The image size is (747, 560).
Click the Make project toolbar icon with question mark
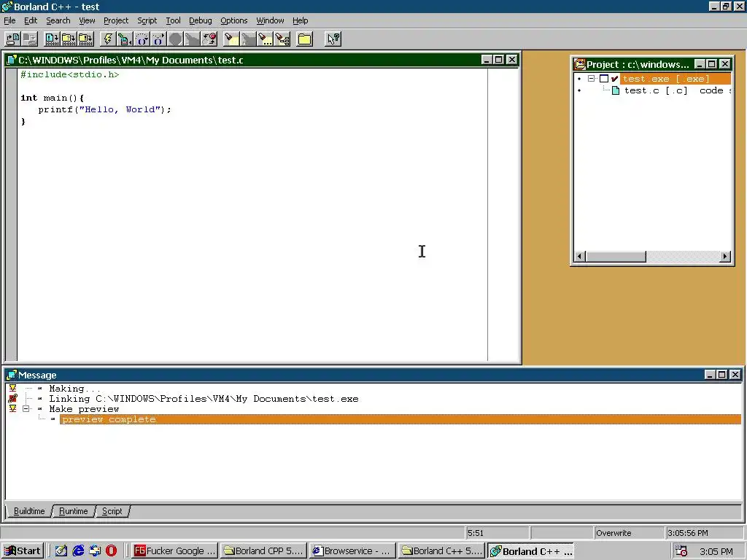tap(69, 39)
